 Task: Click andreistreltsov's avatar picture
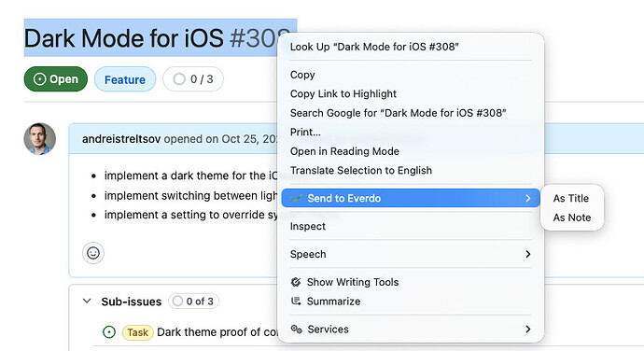pos(40,138)
